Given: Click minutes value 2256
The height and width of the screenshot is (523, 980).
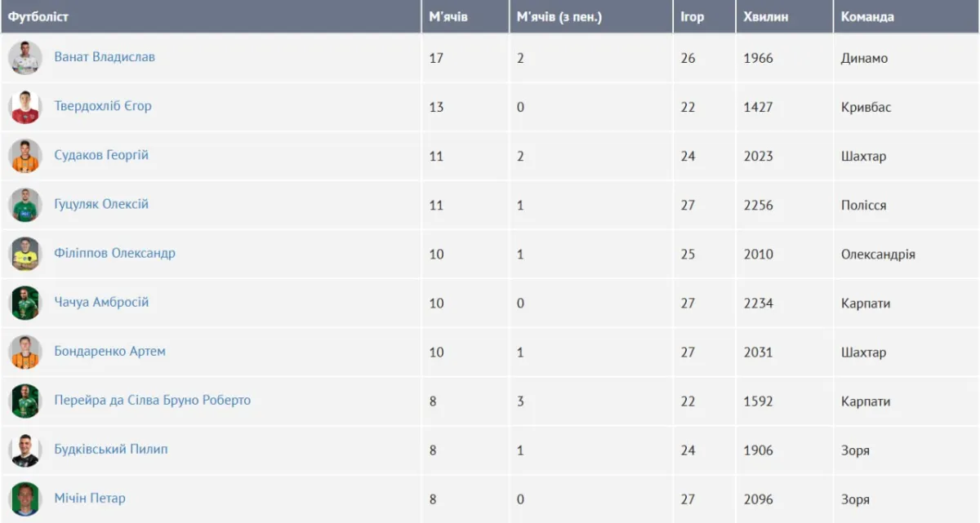Looking at the screenshot, I should (x=758, y=206).
